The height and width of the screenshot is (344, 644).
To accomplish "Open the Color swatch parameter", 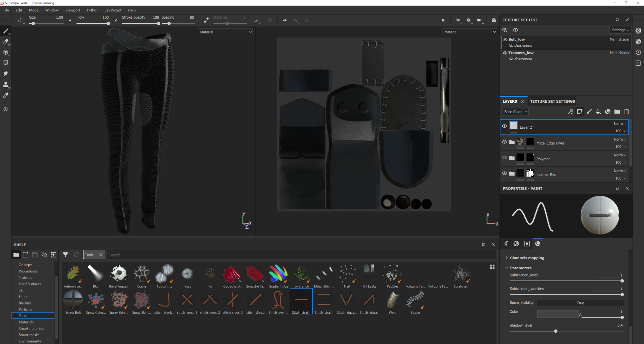I will 558,314.
